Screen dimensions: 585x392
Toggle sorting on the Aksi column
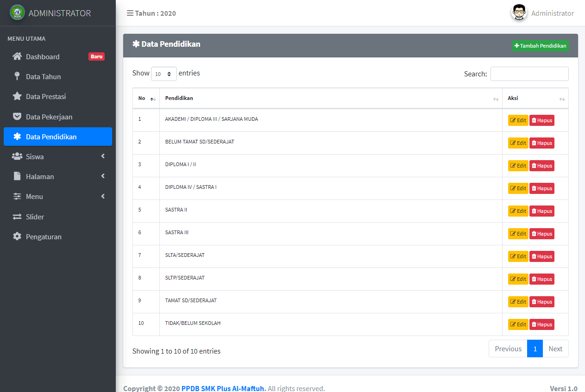click(x=562, y=99)
